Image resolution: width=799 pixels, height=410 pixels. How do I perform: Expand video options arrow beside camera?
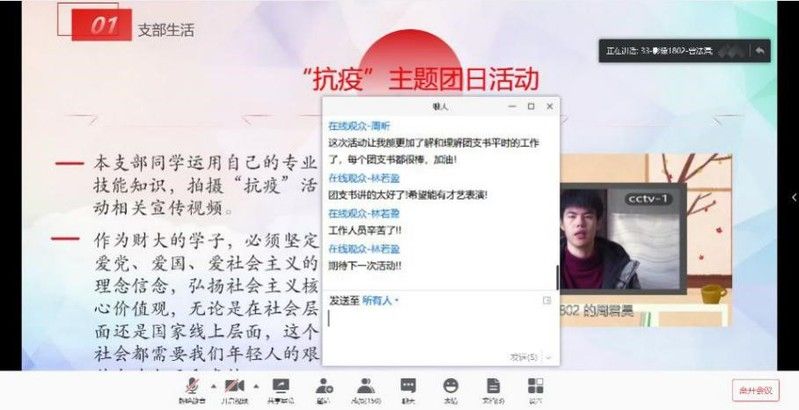coord(256,386)
